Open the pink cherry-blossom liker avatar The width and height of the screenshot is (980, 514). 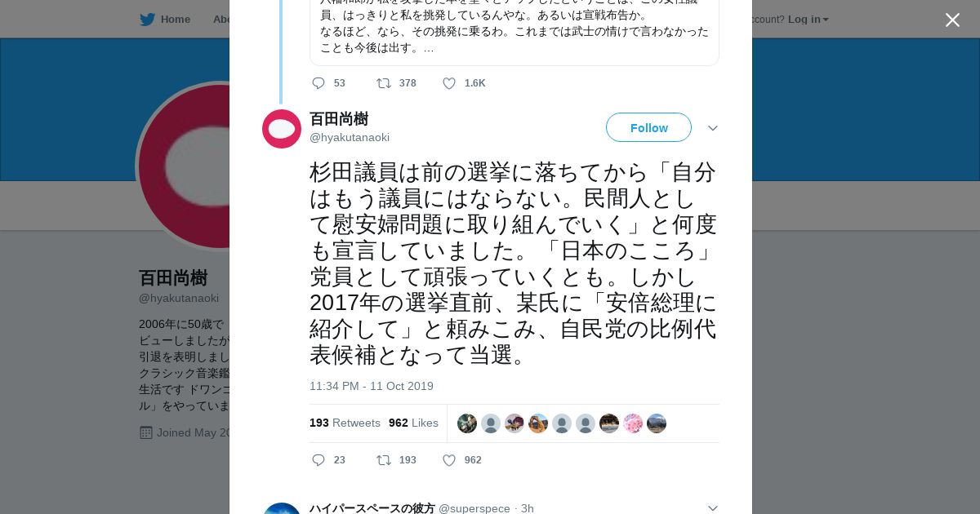click(633, 423)
